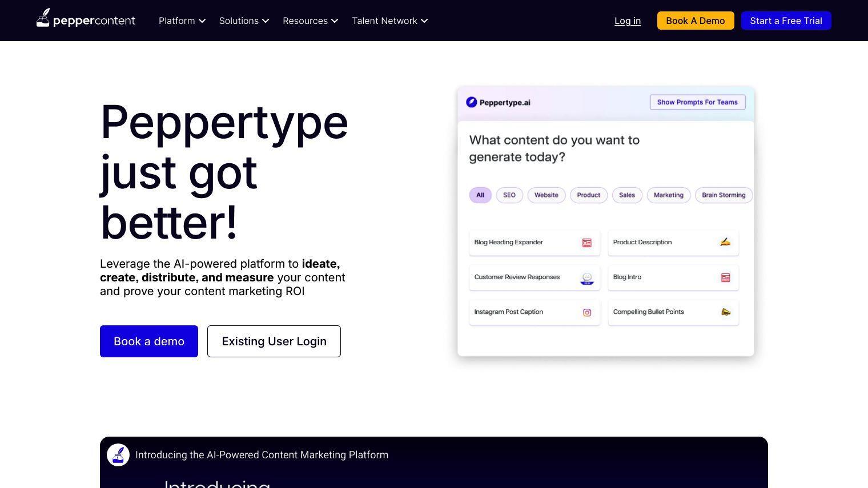Expand the Solutions dropdown chevron
The width and height of the screenshot is (868, 488).
265,21
